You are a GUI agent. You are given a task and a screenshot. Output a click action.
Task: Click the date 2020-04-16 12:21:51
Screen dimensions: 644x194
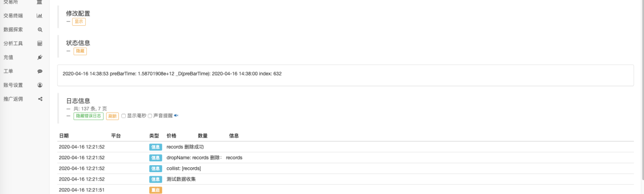tap(82, 190)
